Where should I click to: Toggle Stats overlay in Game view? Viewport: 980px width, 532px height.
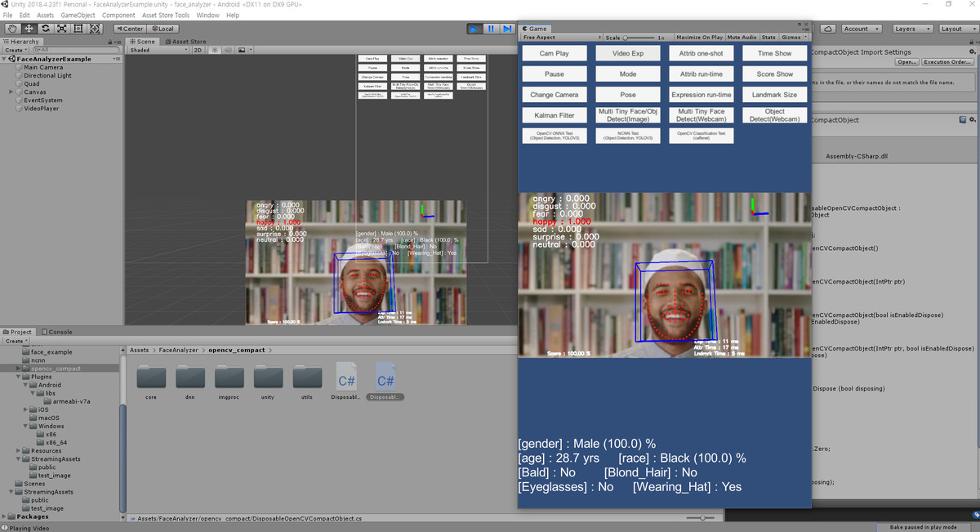click(768, 38)
